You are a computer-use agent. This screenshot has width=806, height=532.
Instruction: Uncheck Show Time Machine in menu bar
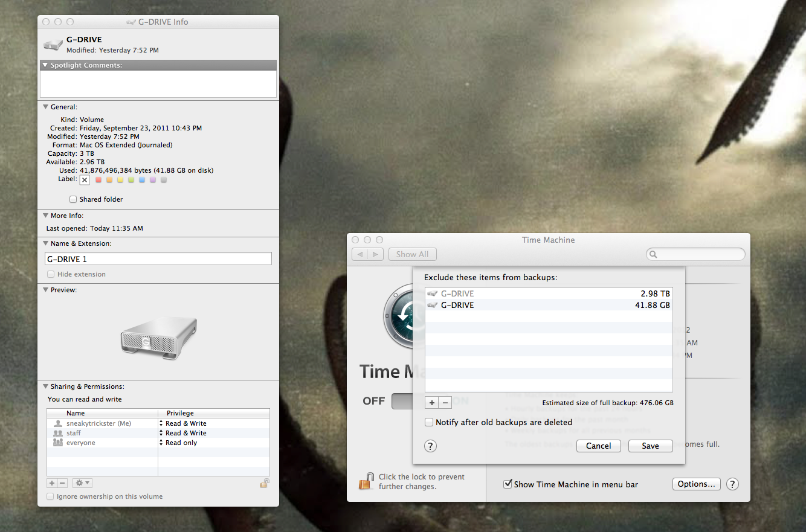(x=508, y=484)
